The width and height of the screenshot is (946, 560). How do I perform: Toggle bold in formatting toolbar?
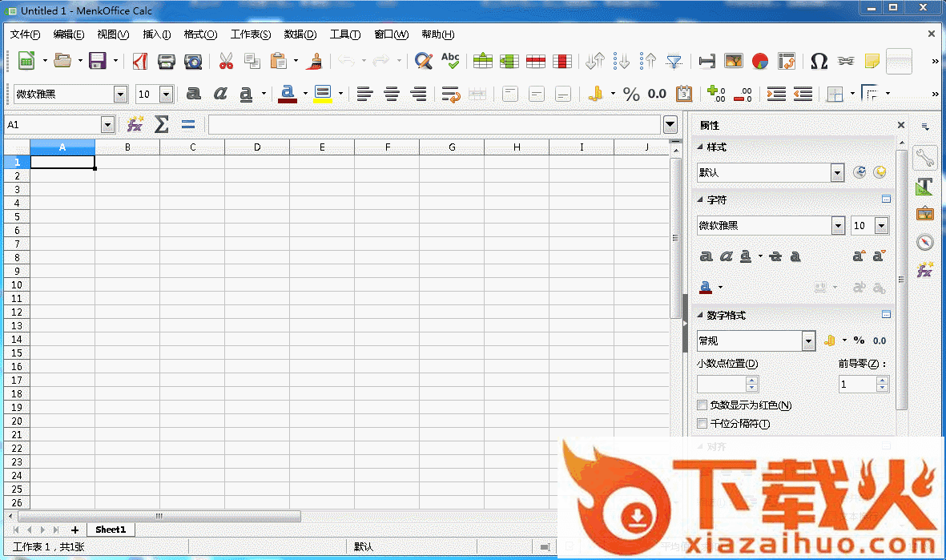tap(194, 94)
